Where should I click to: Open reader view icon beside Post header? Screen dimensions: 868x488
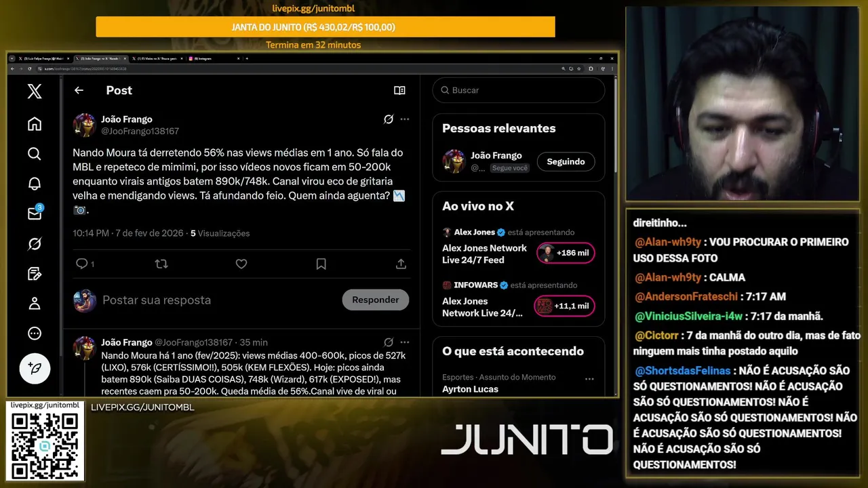399,90
